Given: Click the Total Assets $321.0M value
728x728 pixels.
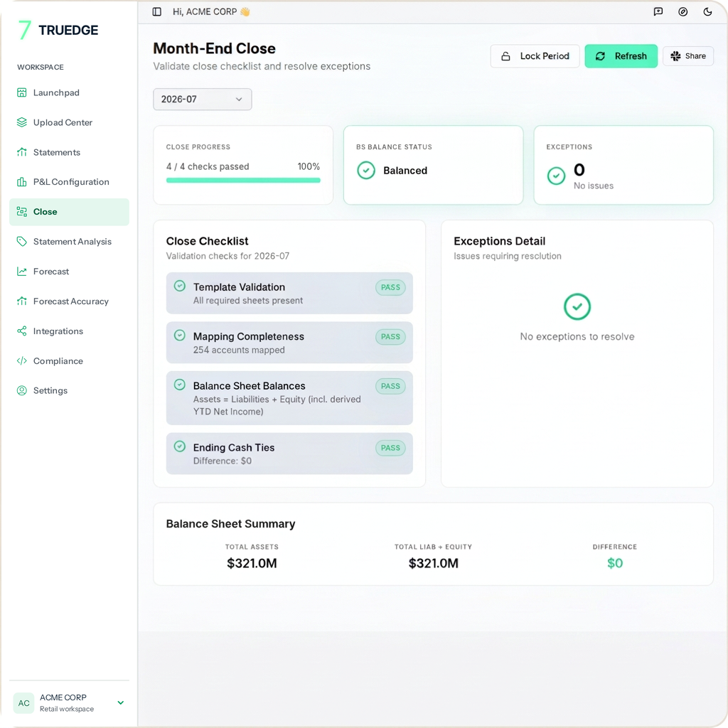Looking at the screenshot, I should [x=252, y=563].
